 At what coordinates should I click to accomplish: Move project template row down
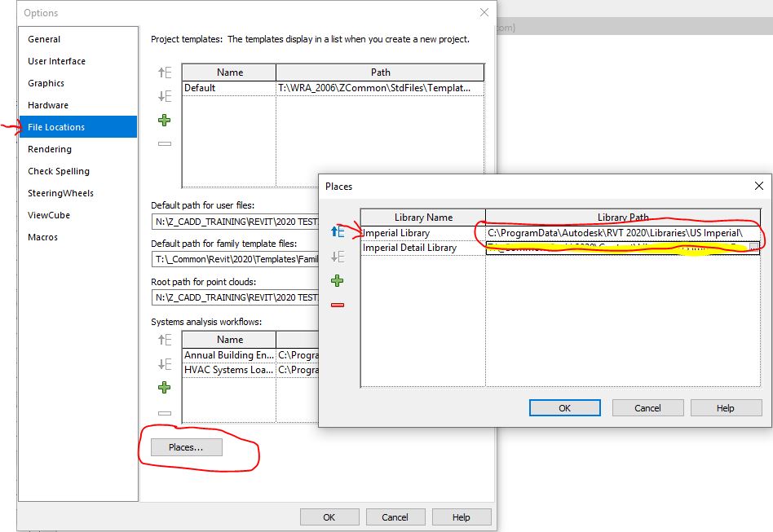click(165, 96)
